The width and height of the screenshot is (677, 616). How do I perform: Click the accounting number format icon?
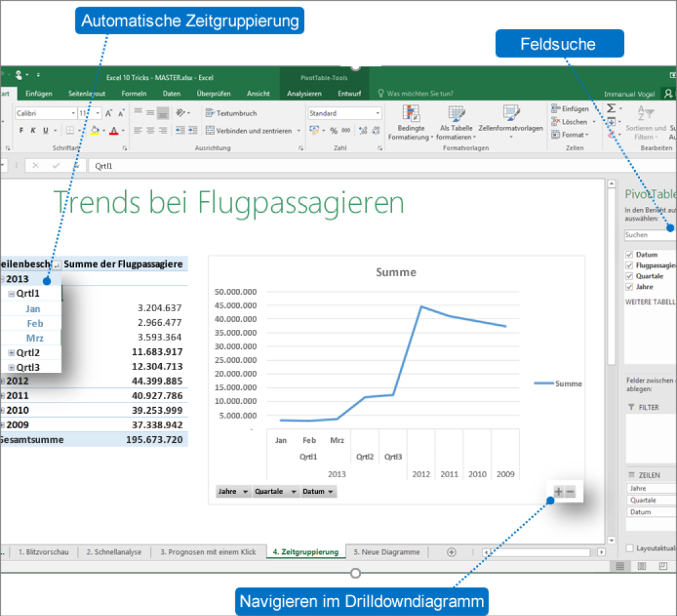[314, 130]
